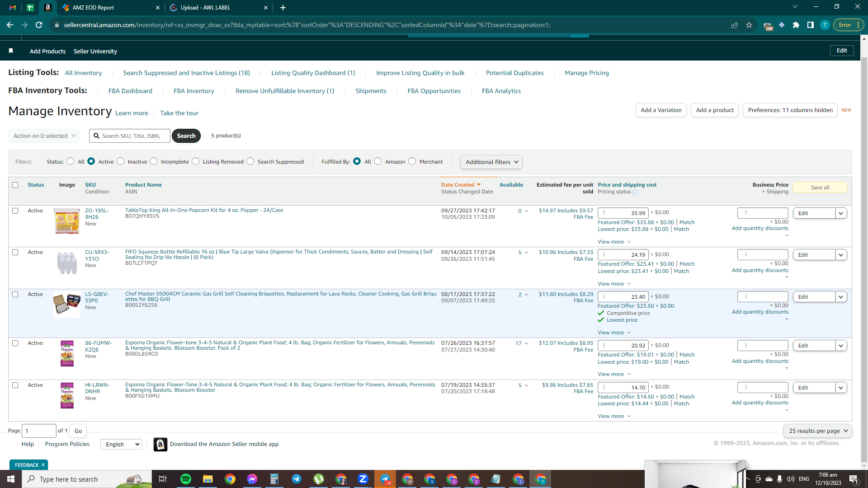Screen dimensions: 868x488
Task: Show the Pricing status info tooltip
Action: coord(635,192)
